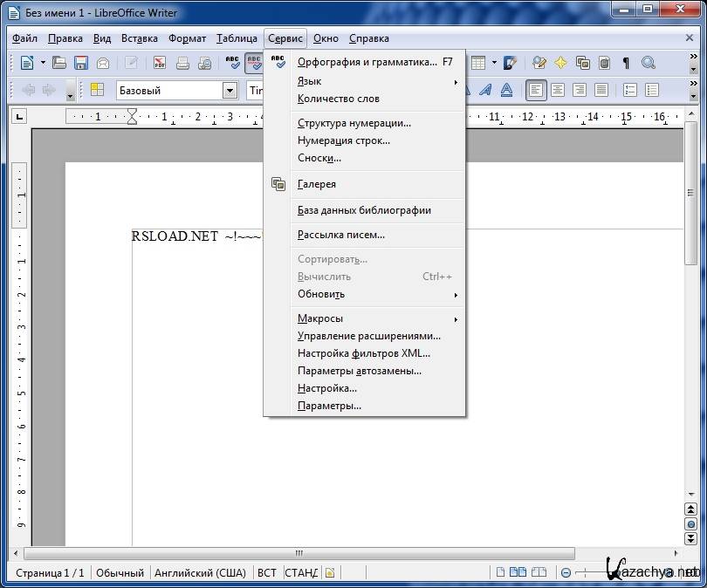Open the Формат menu
The height and width of the screenshot is (588, 707).
pos(187,38)
